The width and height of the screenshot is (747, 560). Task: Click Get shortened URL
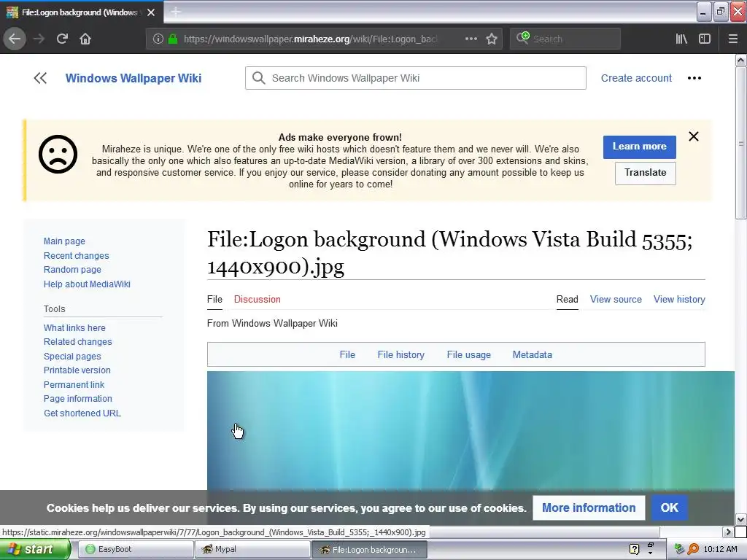pyautogui.click(x=82, y=413)
